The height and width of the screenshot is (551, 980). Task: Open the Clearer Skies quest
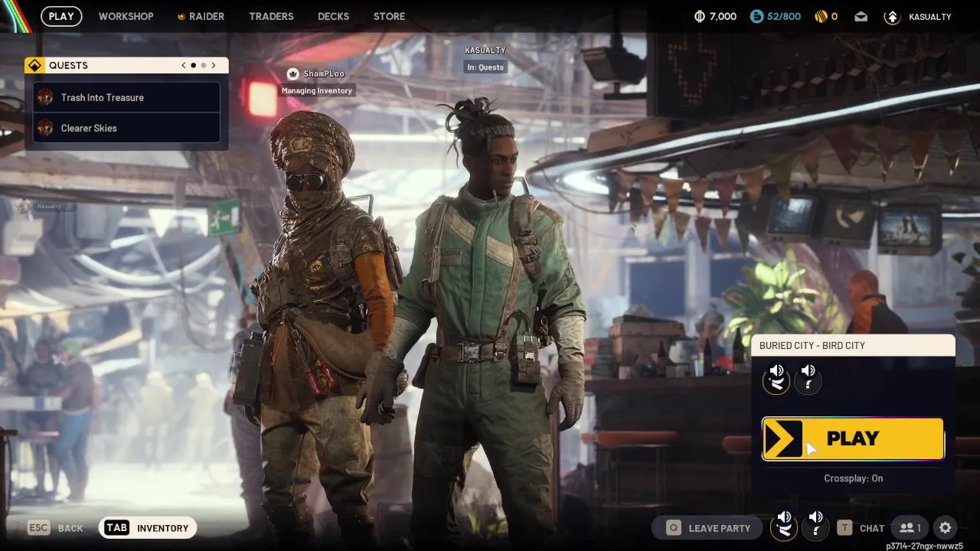(126, 128)
